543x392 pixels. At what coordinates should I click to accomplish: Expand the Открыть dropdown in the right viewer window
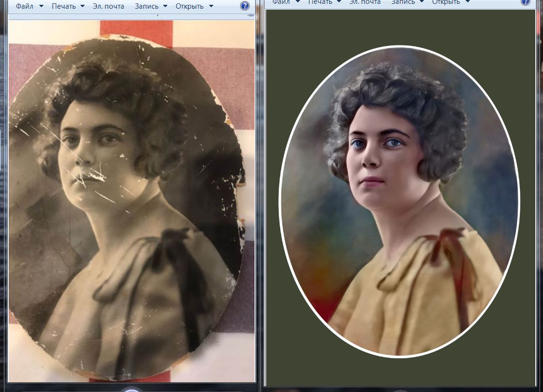click(451, 2)
